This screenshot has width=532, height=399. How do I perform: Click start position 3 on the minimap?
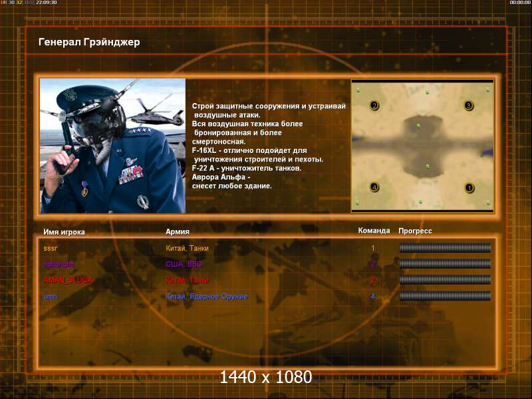click(469, 105)
